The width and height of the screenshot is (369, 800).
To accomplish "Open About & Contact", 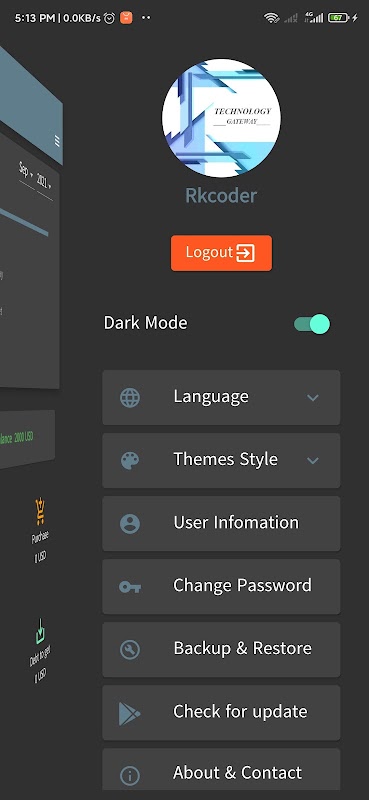I will (x=221, y=769).
